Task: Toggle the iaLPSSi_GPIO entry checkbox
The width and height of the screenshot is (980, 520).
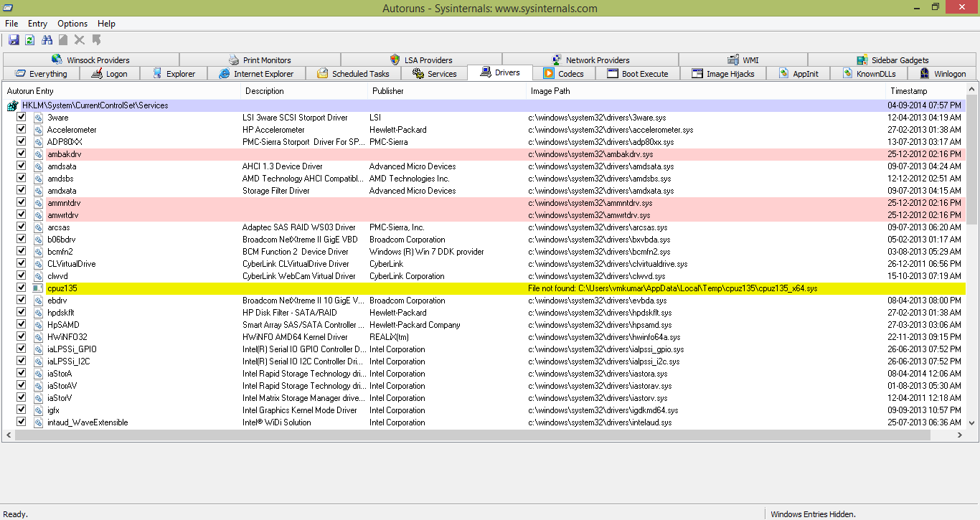Action: [22, 349]
